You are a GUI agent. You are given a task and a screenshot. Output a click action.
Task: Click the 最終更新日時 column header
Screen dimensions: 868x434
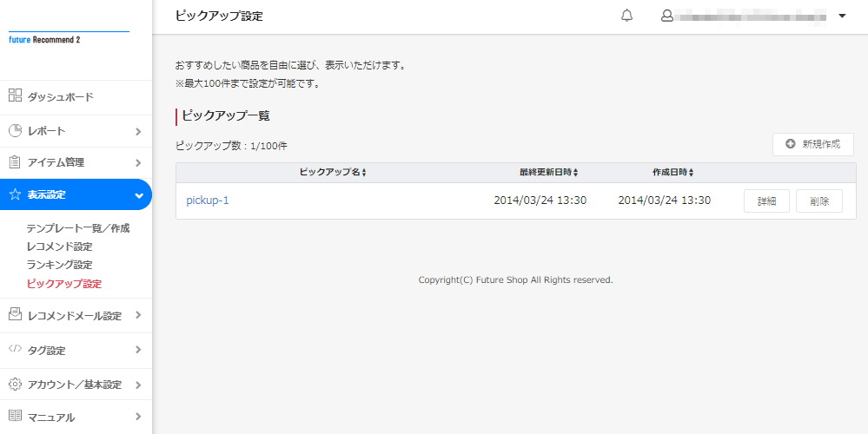pyautogui.click(x=547, y=173)
